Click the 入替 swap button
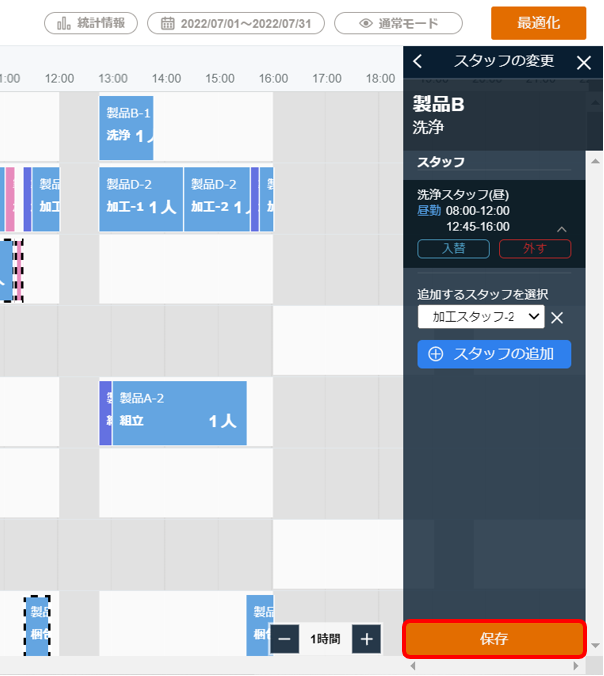Viewport: 604px width, 676px height. coord(454,249)
